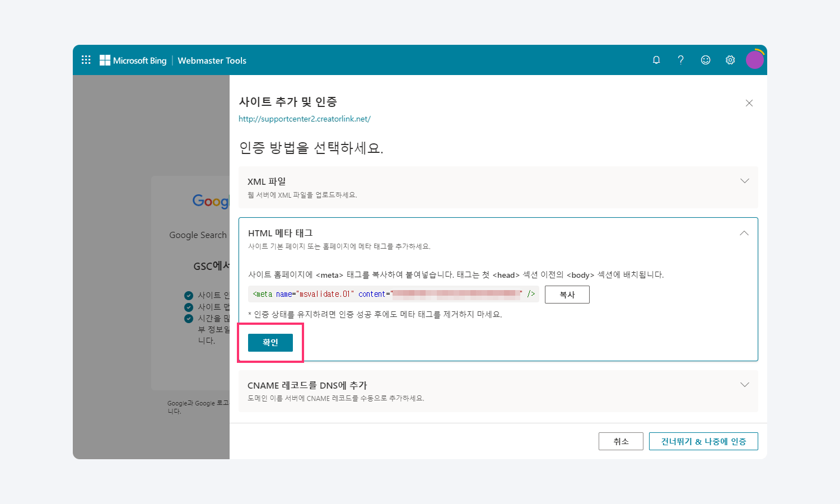Click the 복사 button to copy meta tag
This screenshot has width=840, height=504.
coord(567,295)
